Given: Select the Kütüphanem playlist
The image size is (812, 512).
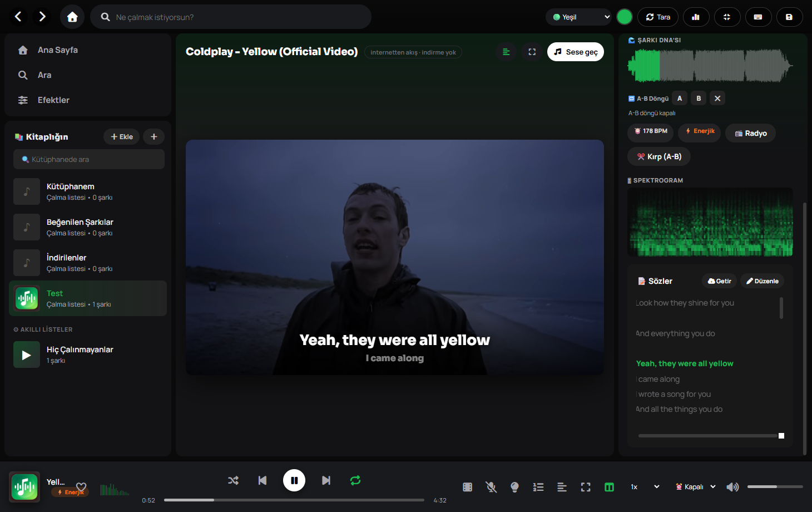Looking at the screenshot, I should (88, 191).
